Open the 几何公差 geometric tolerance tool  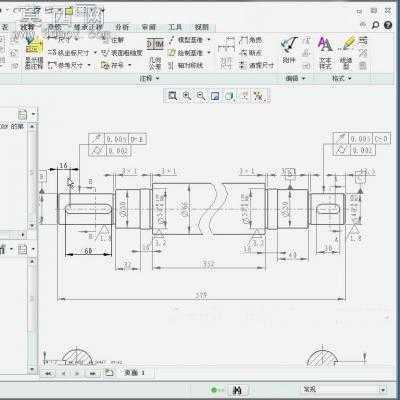tap(155, 53)
